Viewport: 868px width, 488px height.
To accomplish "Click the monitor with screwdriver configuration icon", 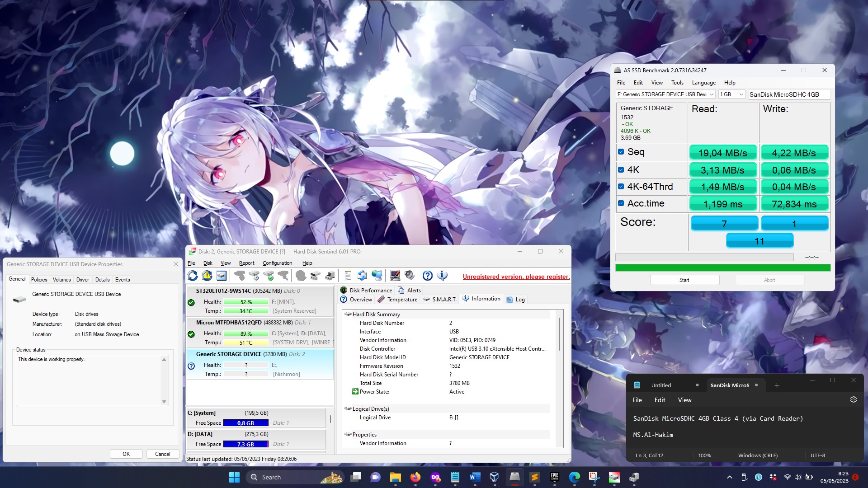I will pyautogui.click(x=395, y=275).
